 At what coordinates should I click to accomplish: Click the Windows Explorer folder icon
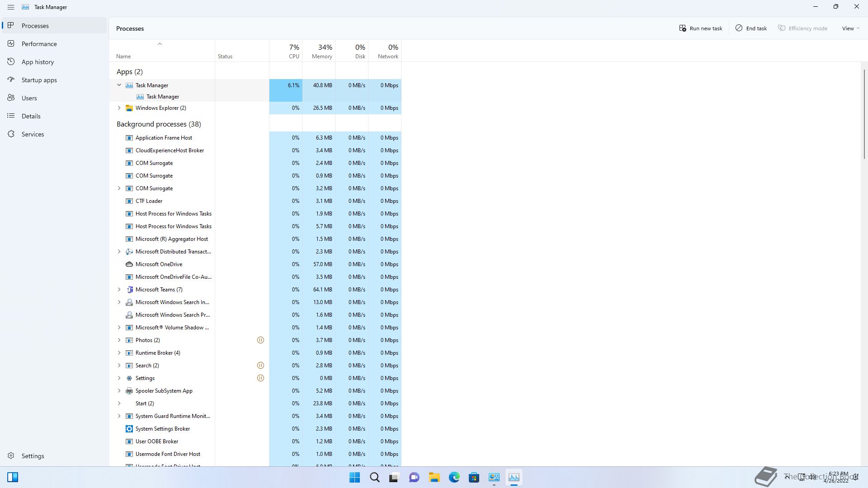click(x=129, y=108)
